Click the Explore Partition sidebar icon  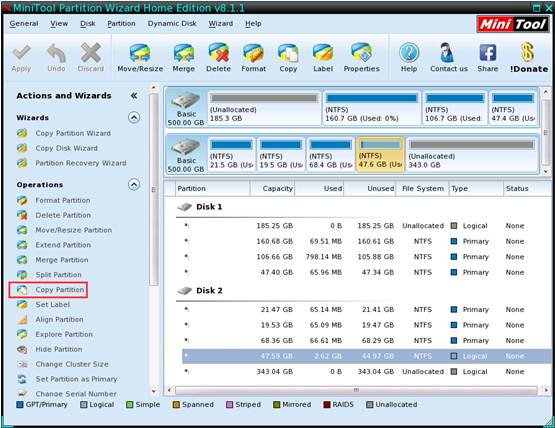(x=22, y=334)
